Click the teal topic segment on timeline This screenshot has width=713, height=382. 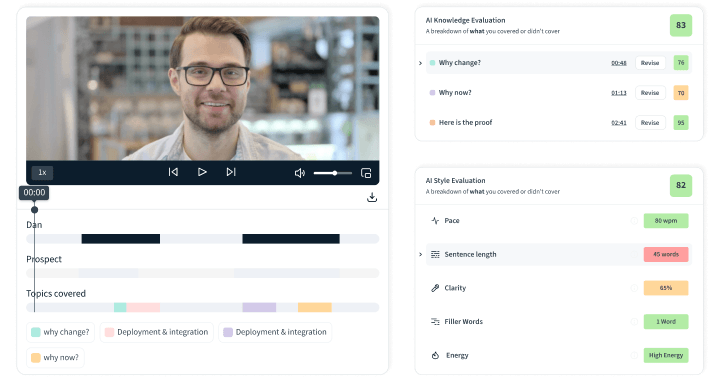tap(120, 307)
